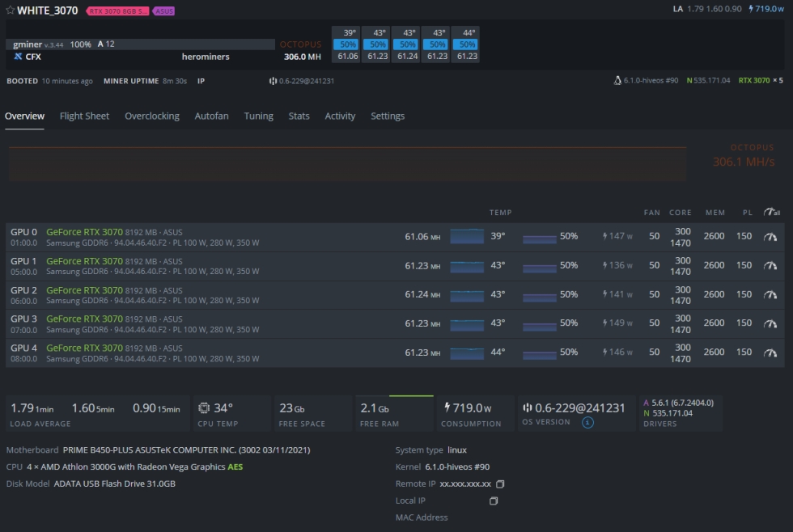Click GPU 1 overclock gauge icon
Screen dimensions: 793x532
[770, 265]
